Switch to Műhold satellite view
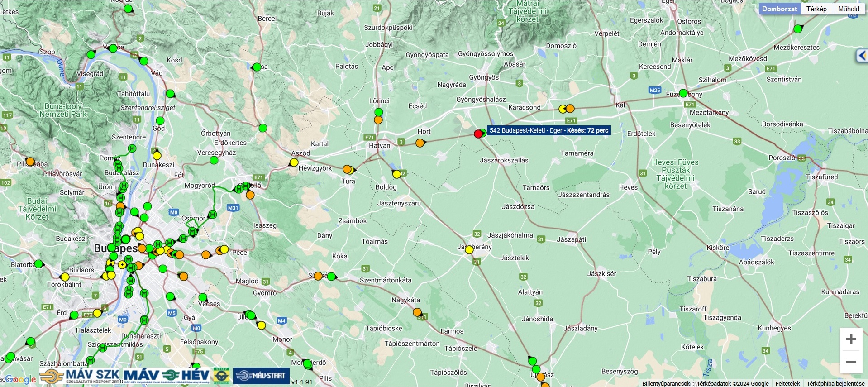Image resolution: width=868 pixels, height=387 pixels. tap(849, 9)
